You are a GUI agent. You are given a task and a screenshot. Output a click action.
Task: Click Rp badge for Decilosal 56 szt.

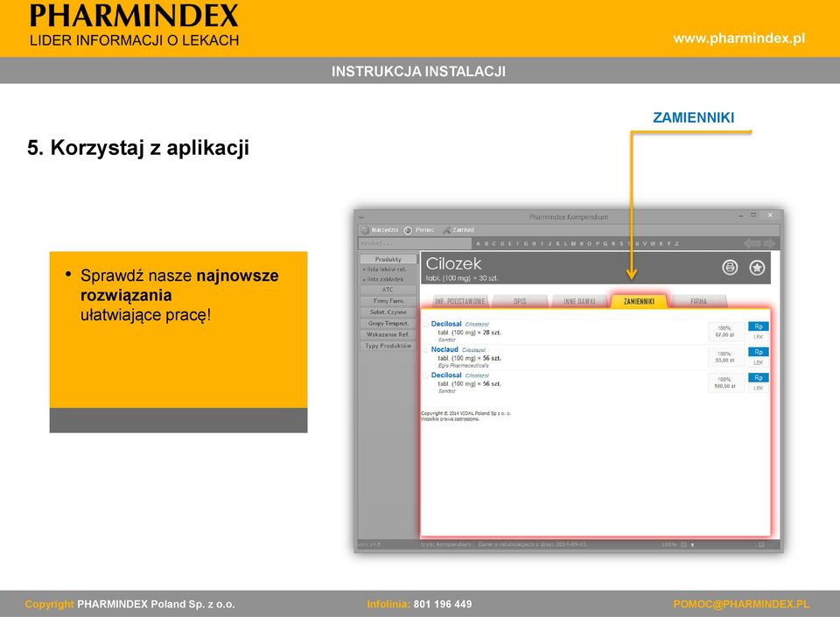(759, 377)
